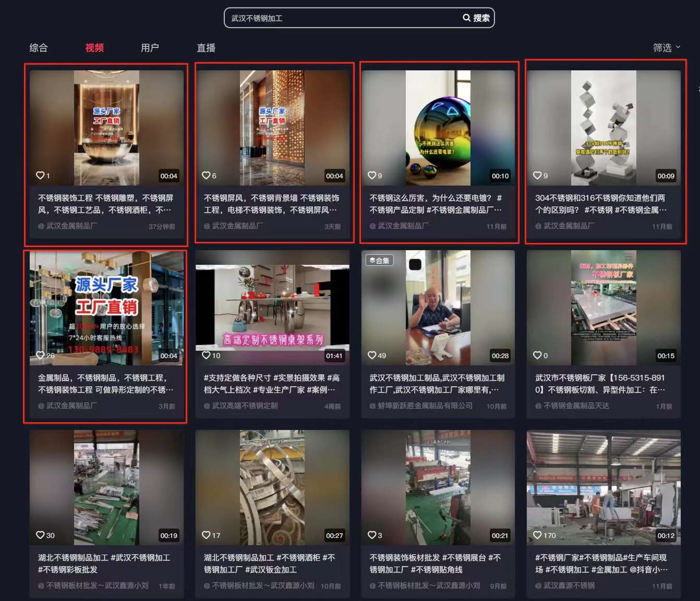This screenshot has width=700, height=601.
Task: Click heart icon on rainbow sphere video
Action: click(x=372, y=176)
